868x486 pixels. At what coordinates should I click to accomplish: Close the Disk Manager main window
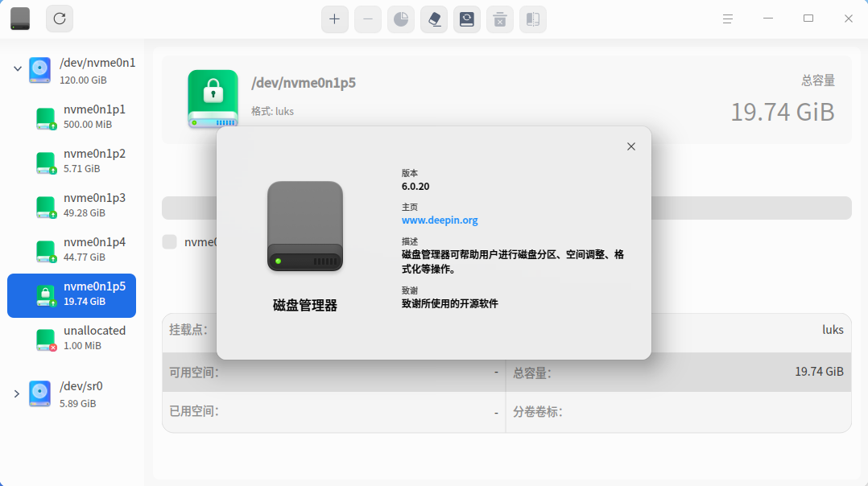[849, 19]
